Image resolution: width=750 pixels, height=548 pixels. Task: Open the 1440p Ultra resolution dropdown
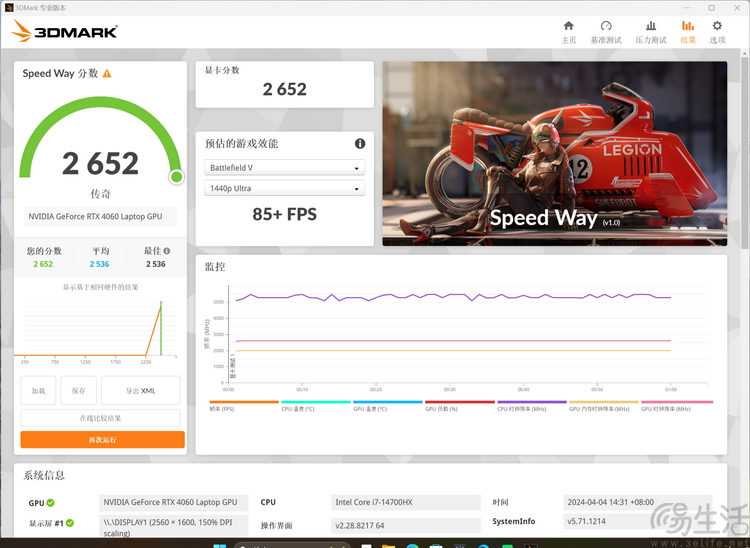click(284, 188)
